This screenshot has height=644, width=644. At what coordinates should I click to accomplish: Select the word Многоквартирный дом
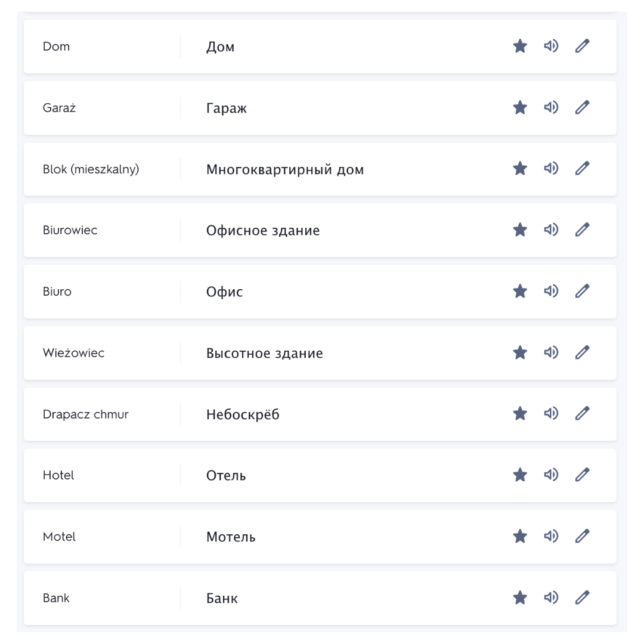tap(285, 169)
